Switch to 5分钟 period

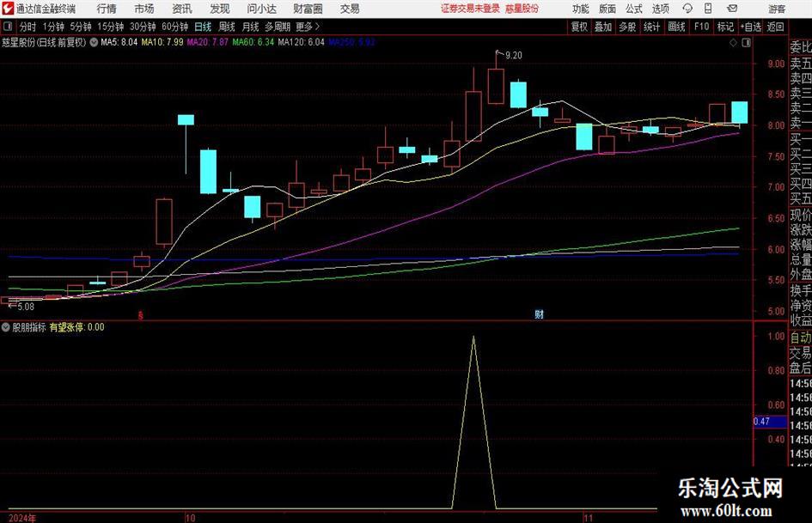point(80,27)
